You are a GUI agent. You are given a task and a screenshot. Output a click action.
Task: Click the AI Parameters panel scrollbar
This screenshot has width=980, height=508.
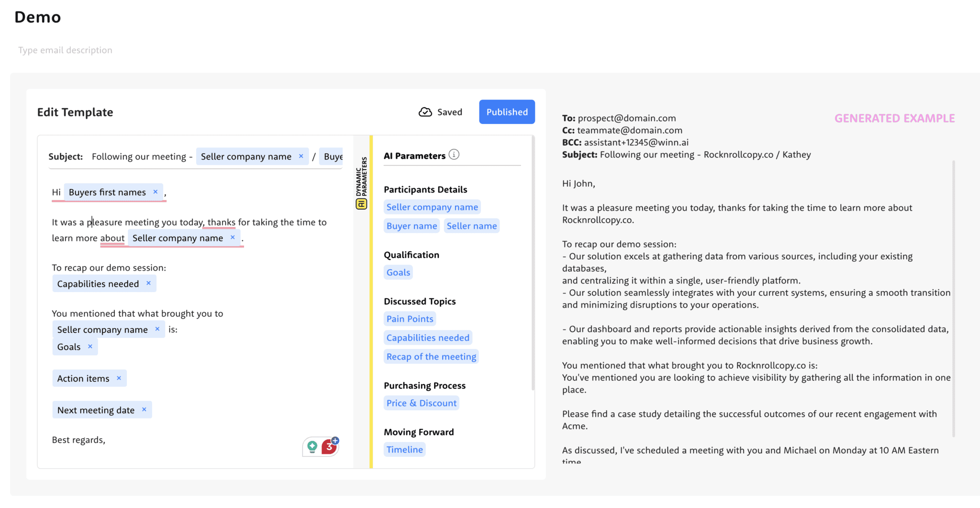pos(533,262)
